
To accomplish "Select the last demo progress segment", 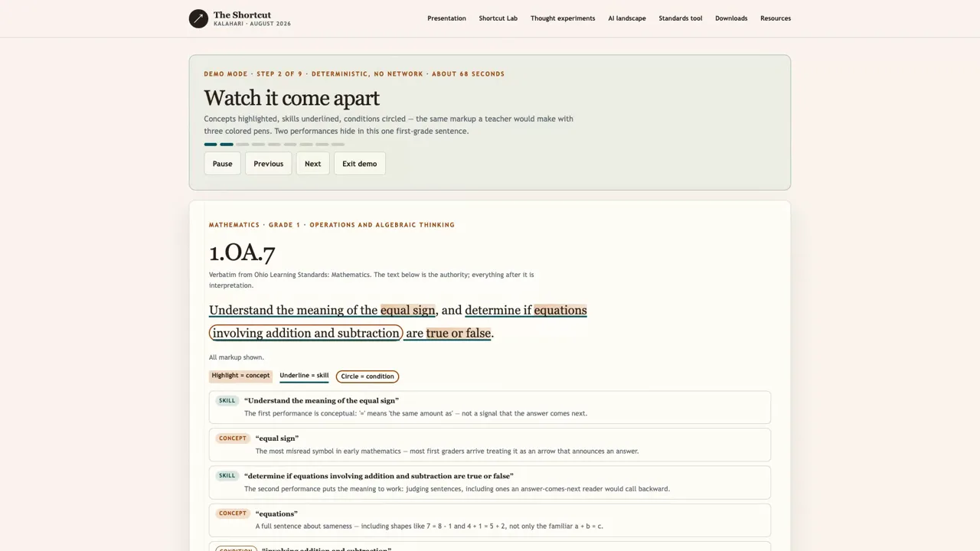I will pyautogui.click(x=338, y=144).
